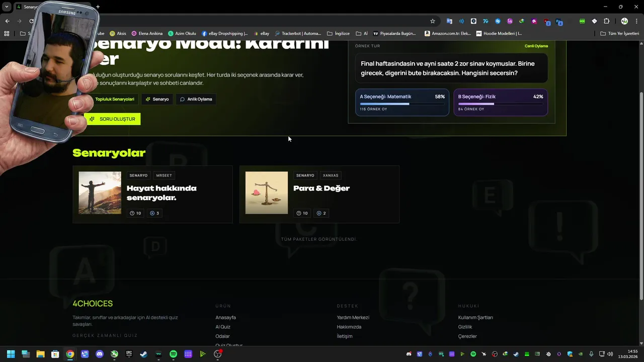This screenshot has height=362, width=644.
Task: Go back with browser back arrow
Action: (x=7, y=21)
